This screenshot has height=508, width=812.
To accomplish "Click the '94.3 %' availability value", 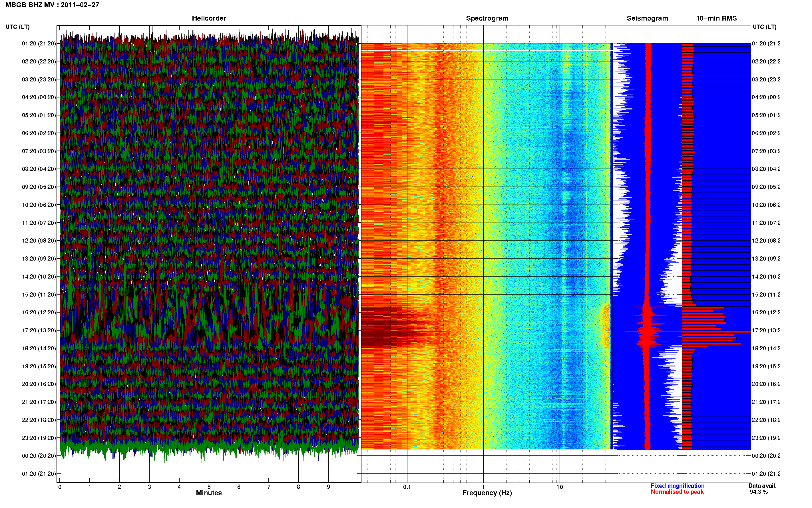I will click(759, 492).
